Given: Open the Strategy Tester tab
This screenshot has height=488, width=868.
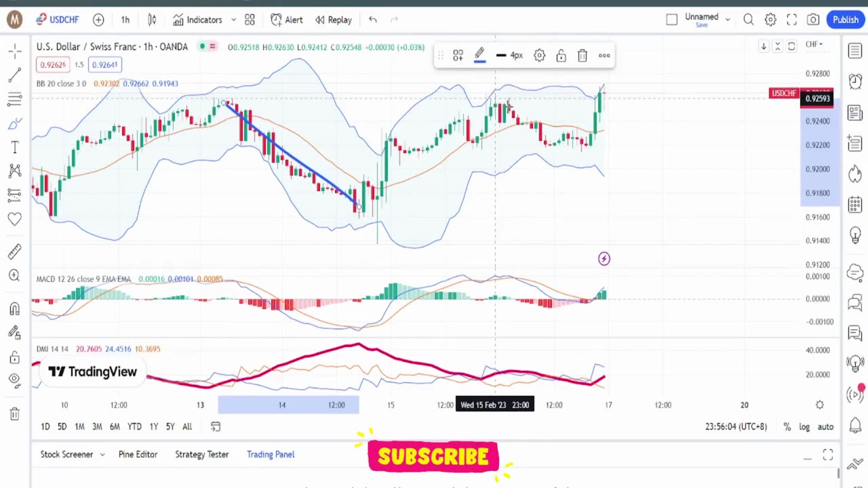Looking at the screenshot, I should pyautogui.click(x=201, y=454).
